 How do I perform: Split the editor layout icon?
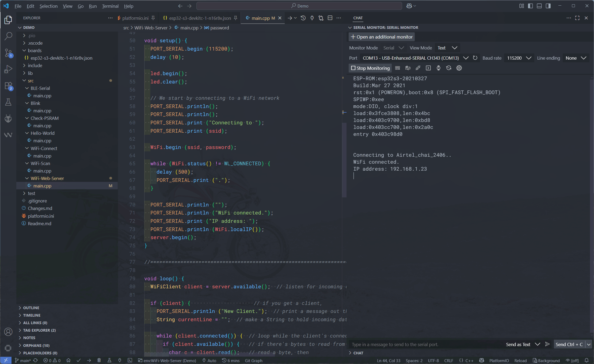(330, 18)
